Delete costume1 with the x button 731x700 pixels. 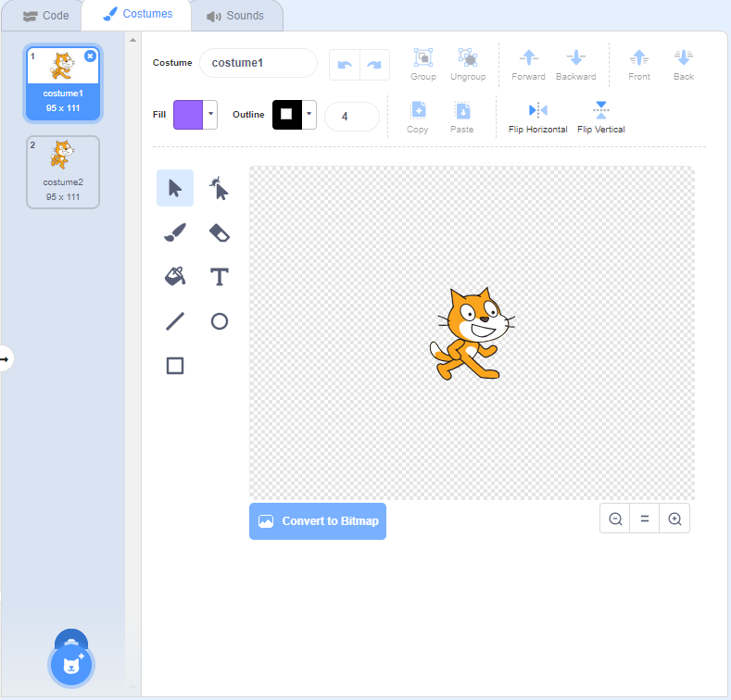click(90, 56)
